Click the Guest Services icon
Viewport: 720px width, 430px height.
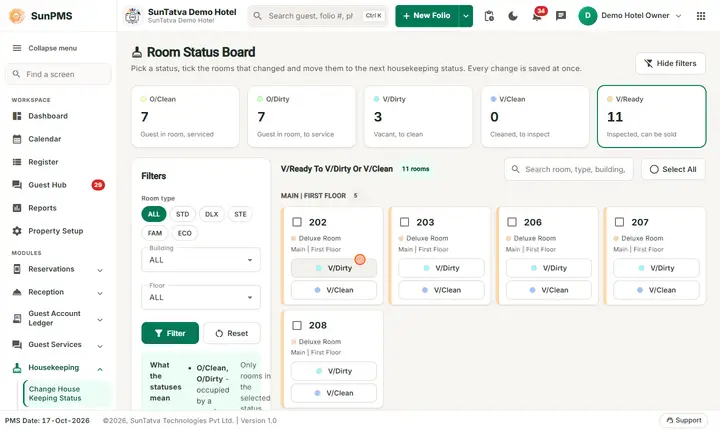[x=17, y=345]
